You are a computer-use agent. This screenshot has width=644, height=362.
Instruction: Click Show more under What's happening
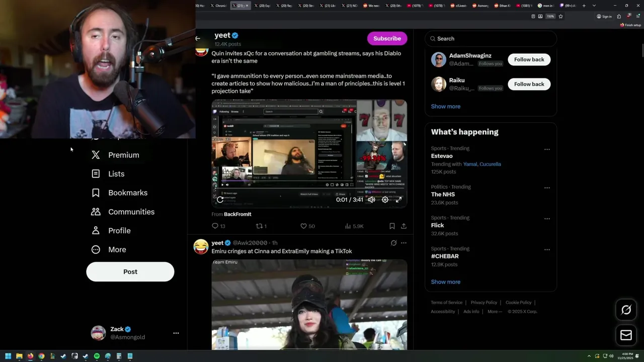pos(445,282)
